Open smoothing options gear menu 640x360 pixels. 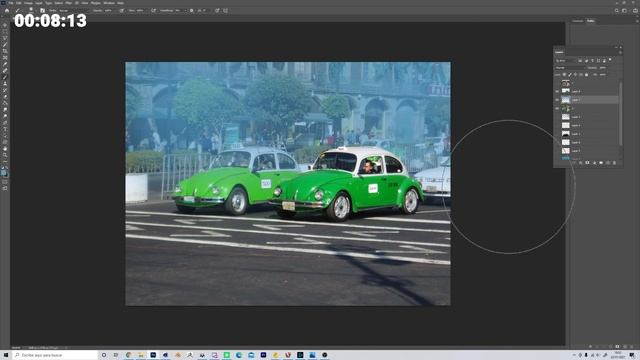(191, 11)
